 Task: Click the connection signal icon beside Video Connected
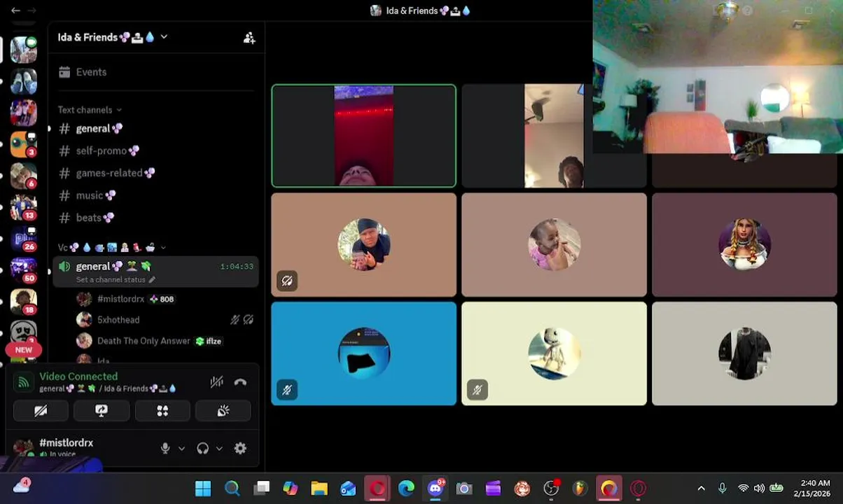(24, 381)
